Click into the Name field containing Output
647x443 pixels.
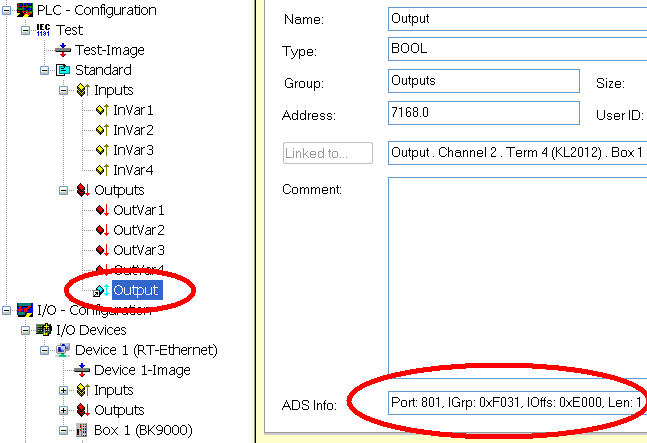517,19
